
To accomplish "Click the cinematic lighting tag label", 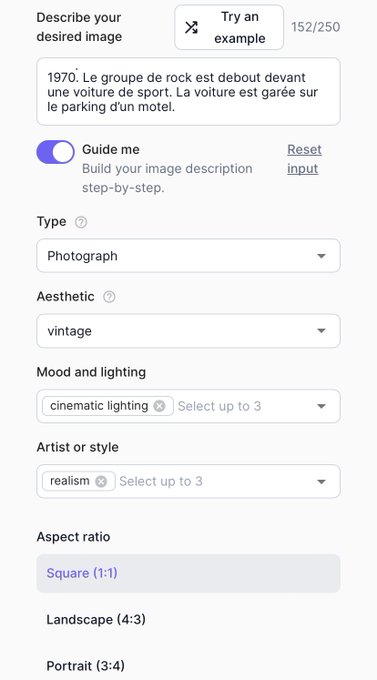I will (x=99, y=406).
